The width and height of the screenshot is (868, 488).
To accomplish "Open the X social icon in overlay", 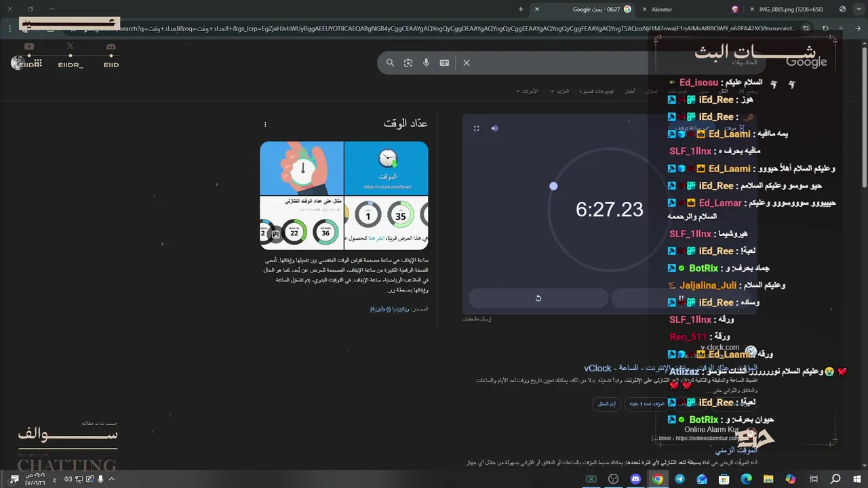I will pos(70,47).
